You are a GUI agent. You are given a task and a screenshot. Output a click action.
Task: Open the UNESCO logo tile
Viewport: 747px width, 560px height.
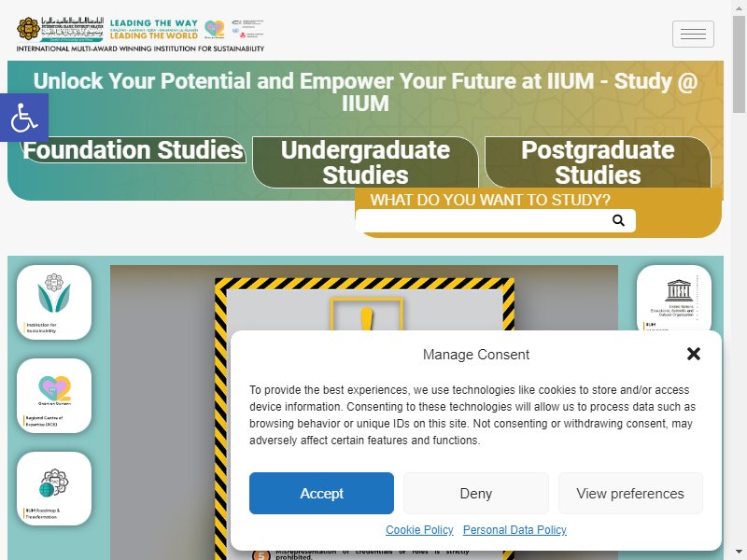tap(673, 298)
